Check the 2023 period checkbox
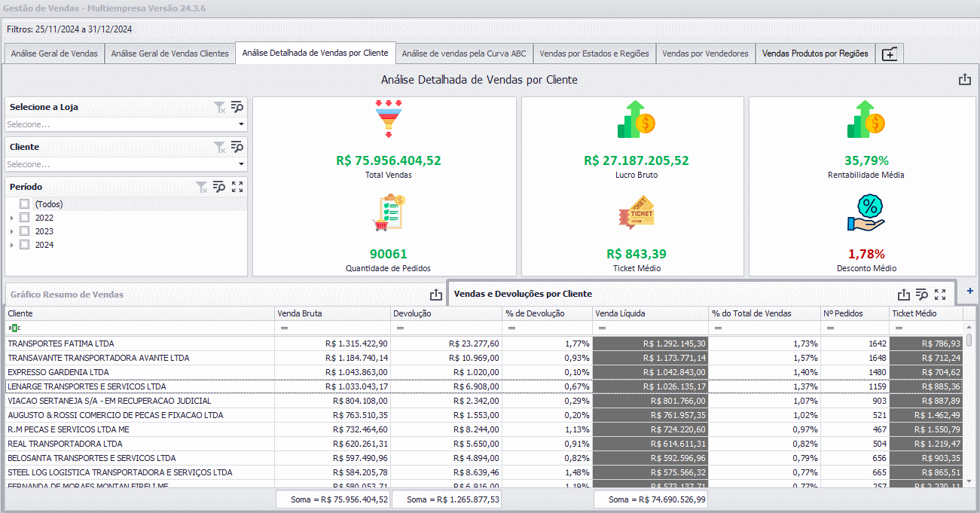 point(25,231)
